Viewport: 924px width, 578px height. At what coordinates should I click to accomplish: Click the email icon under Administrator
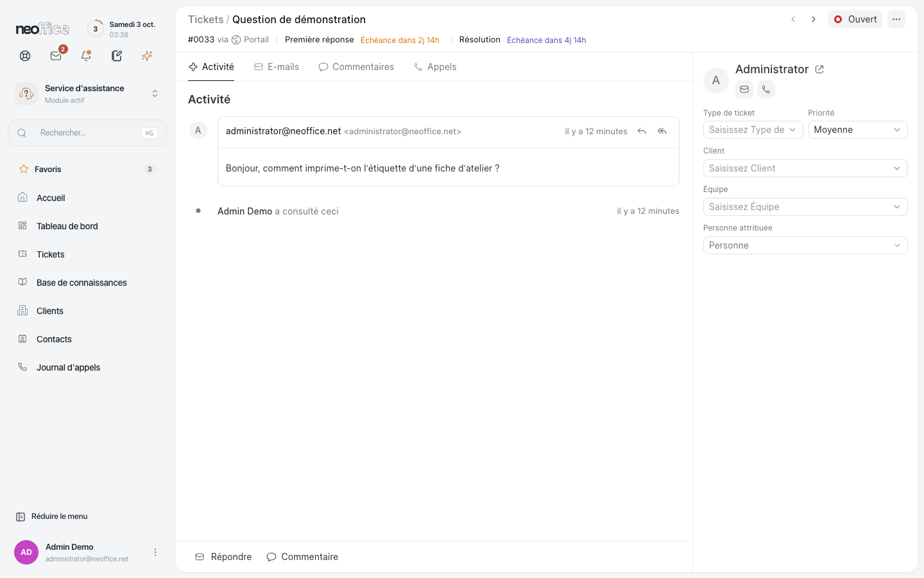(x=744, y=89)
